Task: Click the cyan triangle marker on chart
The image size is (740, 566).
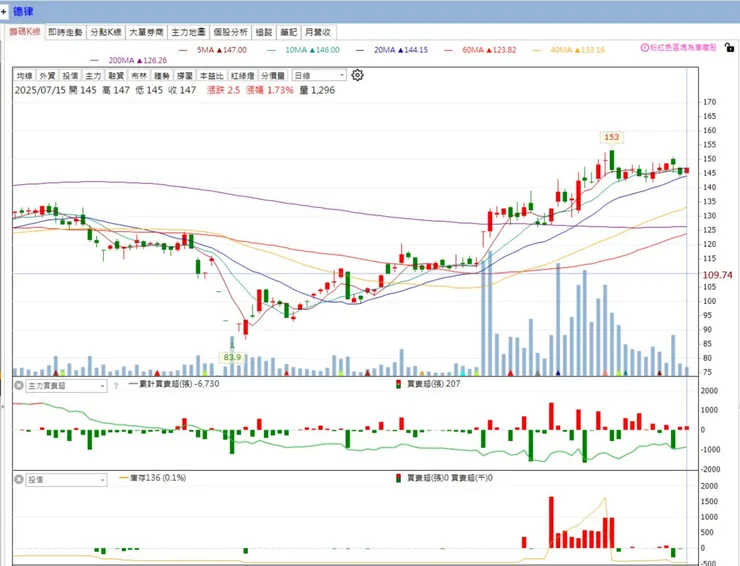Action: [462, 373]
